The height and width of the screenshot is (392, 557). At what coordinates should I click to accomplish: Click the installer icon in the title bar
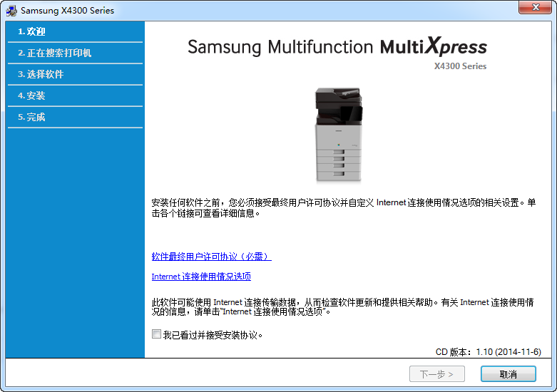click(11, 11)
